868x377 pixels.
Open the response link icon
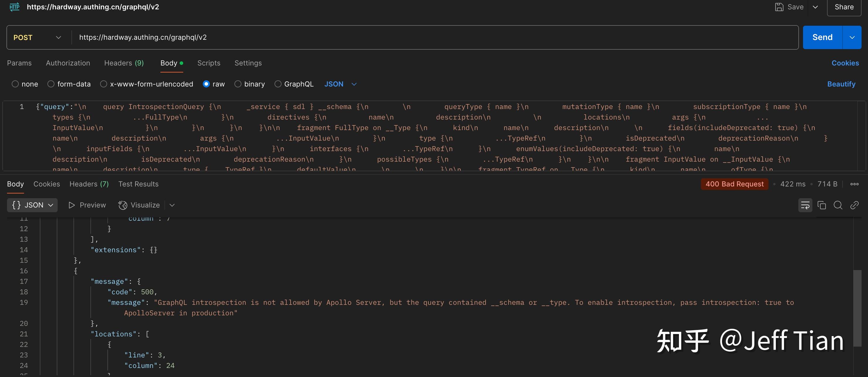(x=855, y=205)
